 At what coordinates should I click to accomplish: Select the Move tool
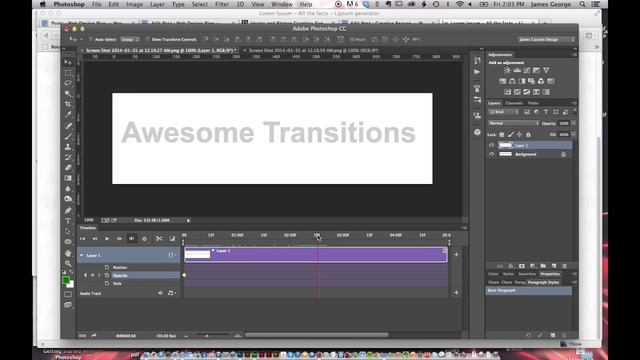(68, 62)
